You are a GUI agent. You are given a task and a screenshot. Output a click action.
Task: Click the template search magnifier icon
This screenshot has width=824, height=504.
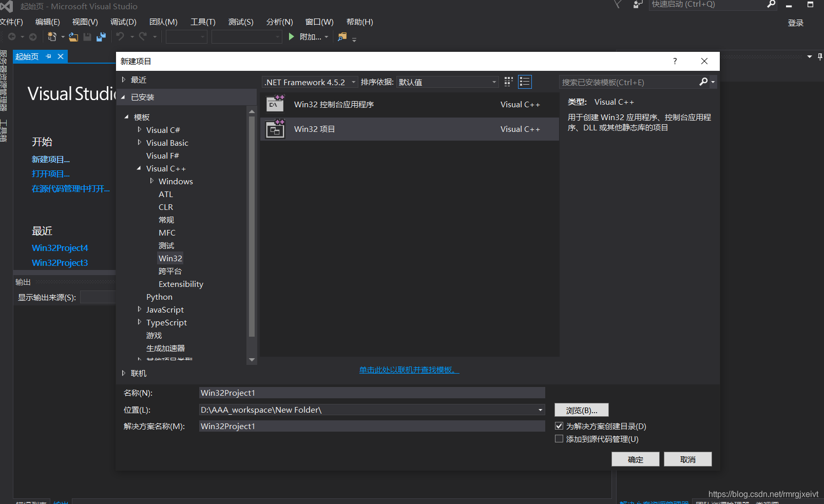(x=703, y=82)
